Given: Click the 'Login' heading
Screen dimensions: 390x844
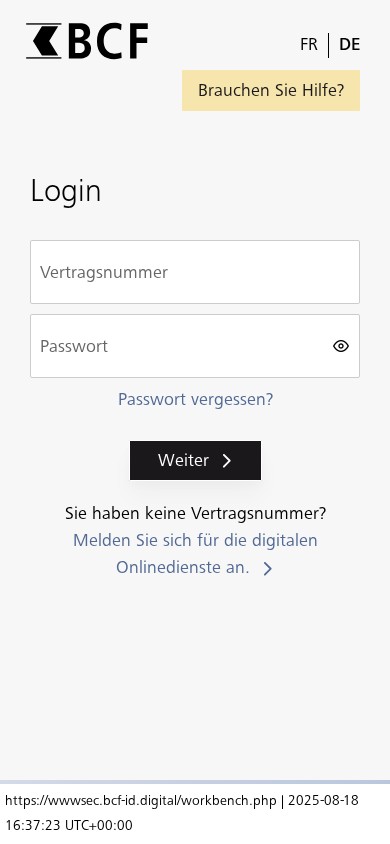Looking at the screenshot, I should [66, 191].
